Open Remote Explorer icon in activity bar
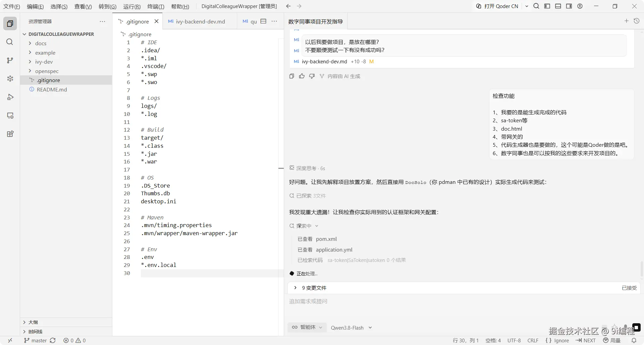 (x=10, y=116)
